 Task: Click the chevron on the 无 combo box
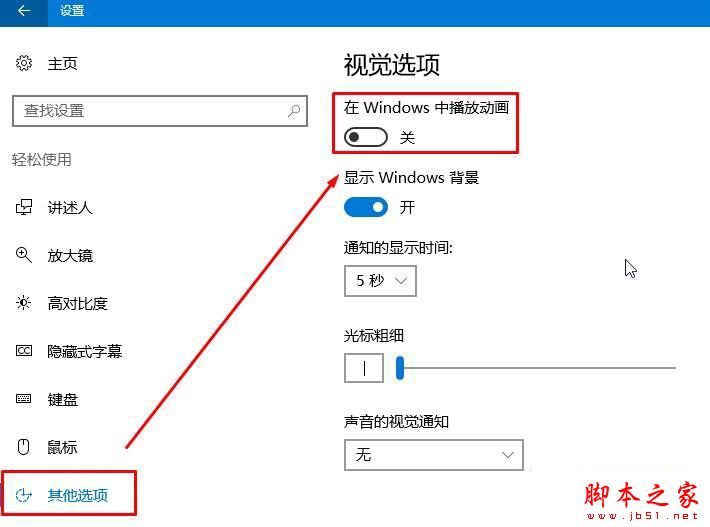click(508, 455)
